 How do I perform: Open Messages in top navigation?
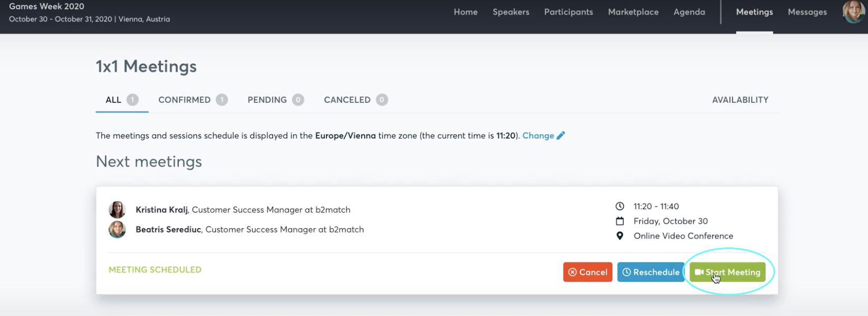click(807, 12)
